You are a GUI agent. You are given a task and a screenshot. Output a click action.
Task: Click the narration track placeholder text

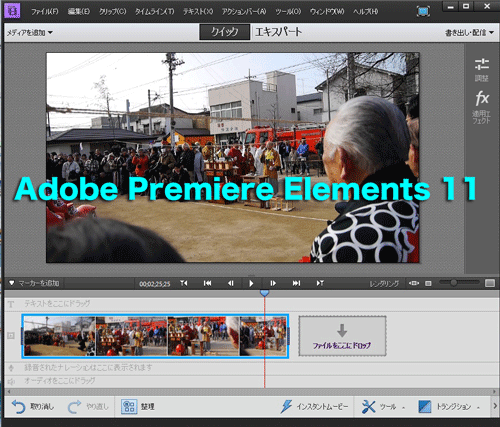(88, 368)
